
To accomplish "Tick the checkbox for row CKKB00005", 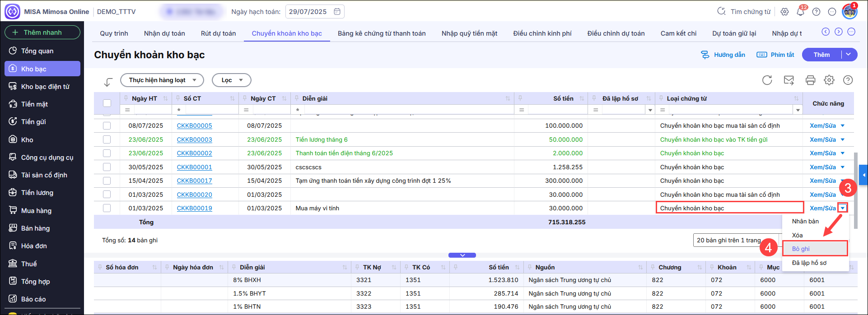I will (x=107, y=125).
